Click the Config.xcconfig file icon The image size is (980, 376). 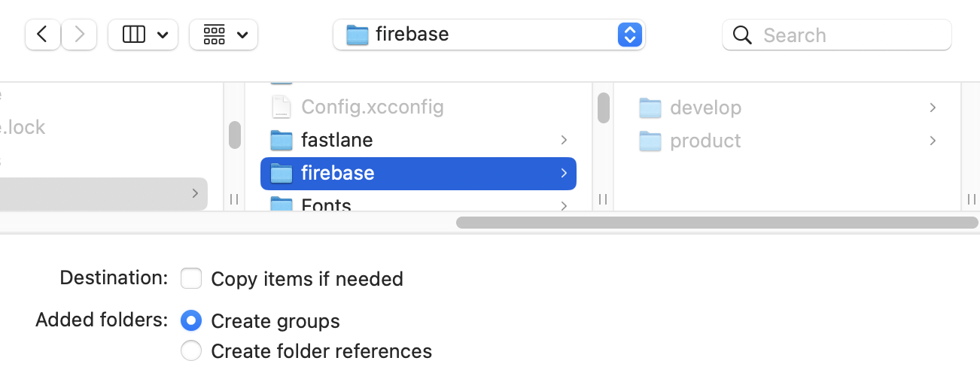tap(281, 107)
